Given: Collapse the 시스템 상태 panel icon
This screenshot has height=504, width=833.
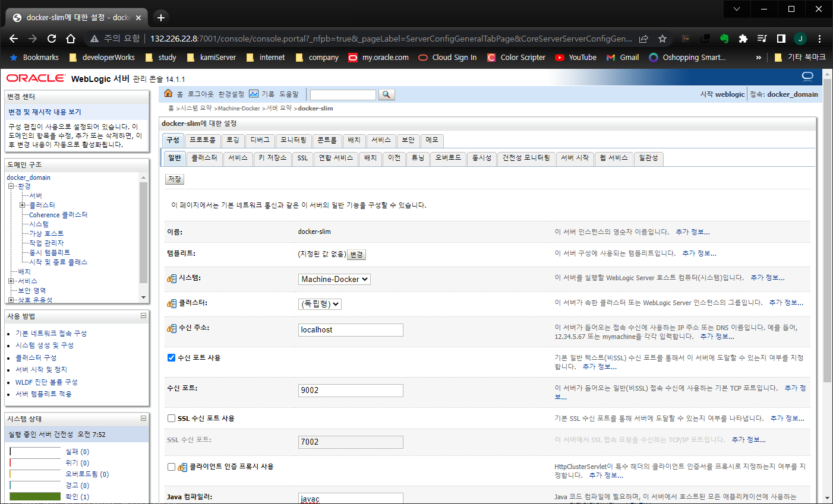Looking at the screenshot, I should point(143,419).
